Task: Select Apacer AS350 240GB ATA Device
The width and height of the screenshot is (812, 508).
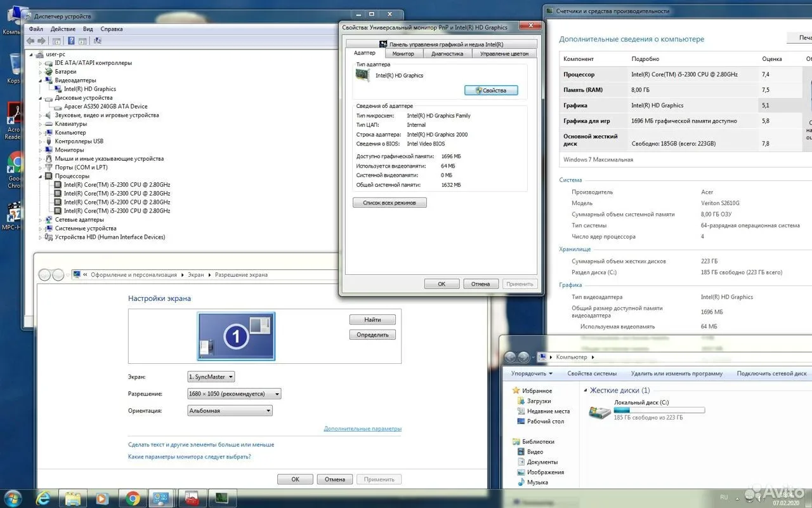Action: click(105, 107)
